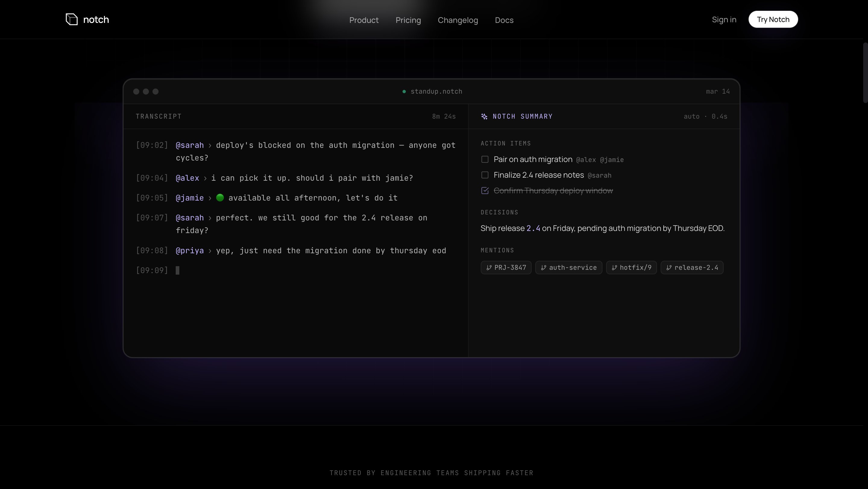Click the @sarah tag on Finalize release notes
The height and width of the screenshot is (489, 868).
pos(599,175)
